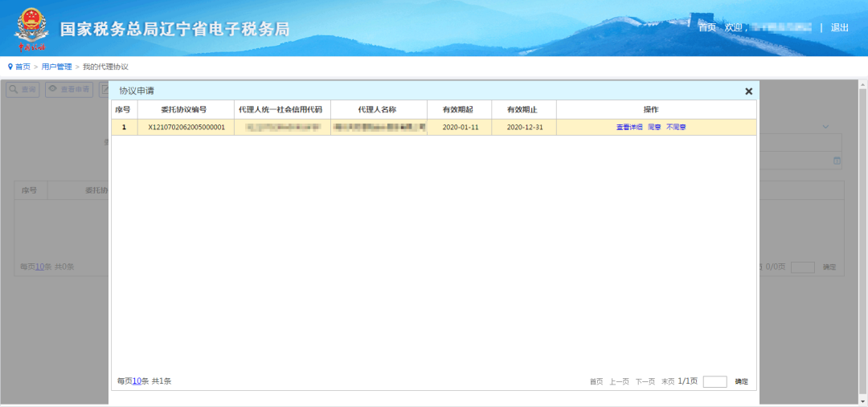The width and height of the screenshot is (868, 407).
Task: Expand the collapse chevron at right side
Action: [825, 127]
